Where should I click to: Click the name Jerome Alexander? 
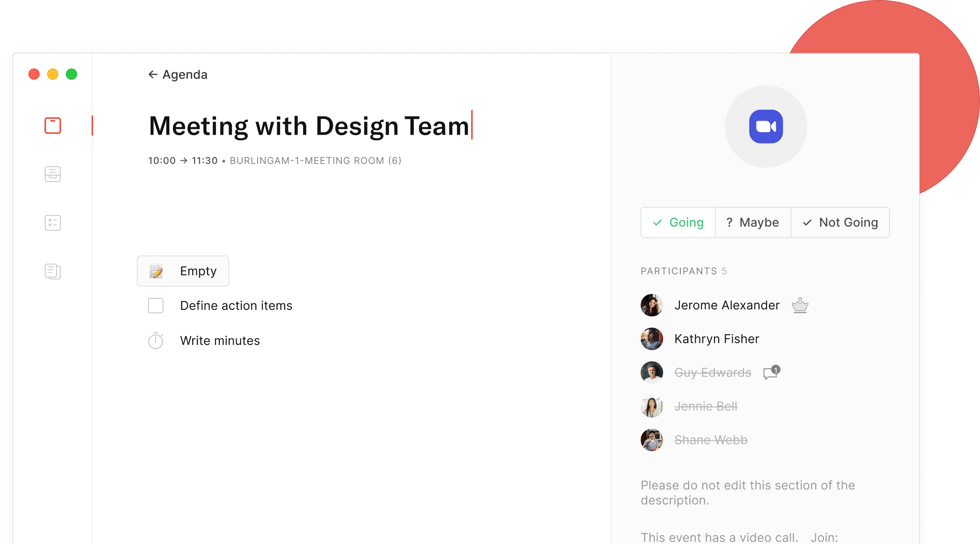tap(727, 305)
